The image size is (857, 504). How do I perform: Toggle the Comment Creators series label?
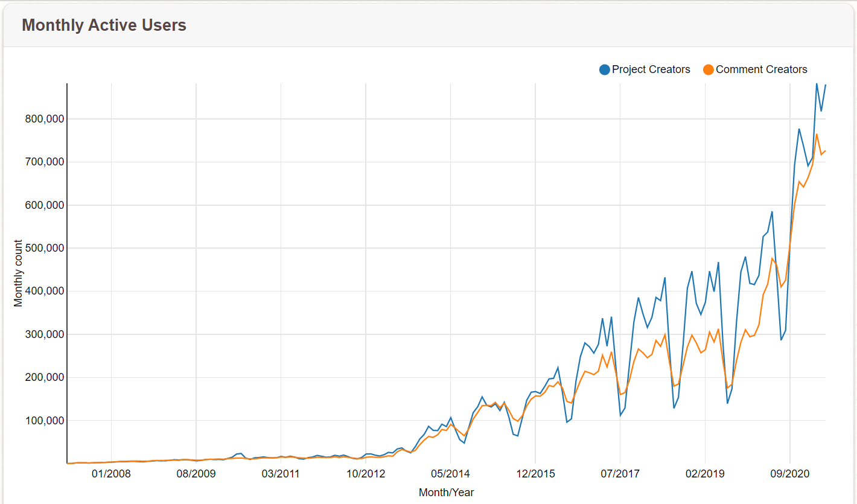click(761, 69)
